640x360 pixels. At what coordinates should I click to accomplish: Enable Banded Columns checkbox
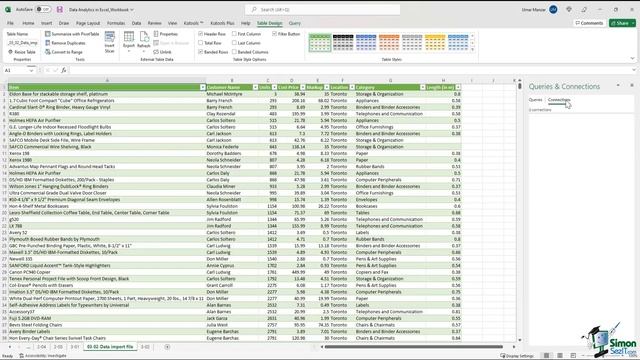click(x=234, y=52)
